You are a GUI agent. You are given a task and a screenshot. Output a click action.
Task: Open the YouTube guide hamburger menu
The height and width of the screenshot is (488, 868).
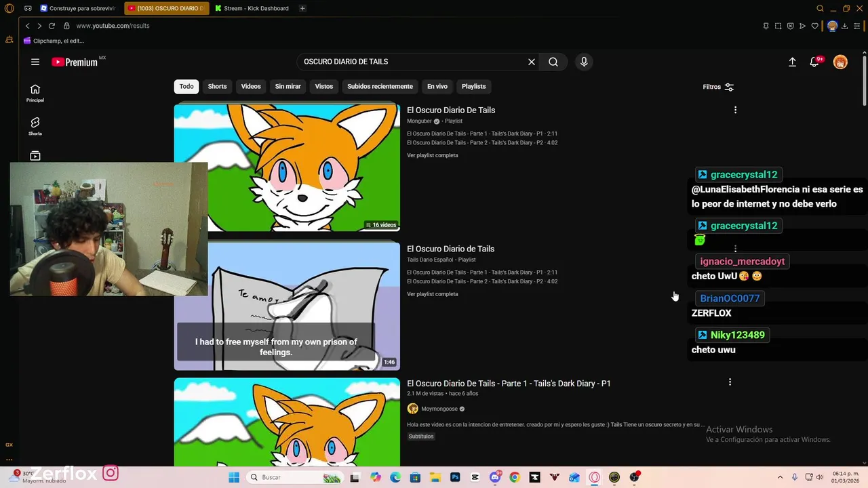pyautogui.click(x=35, y=62)
